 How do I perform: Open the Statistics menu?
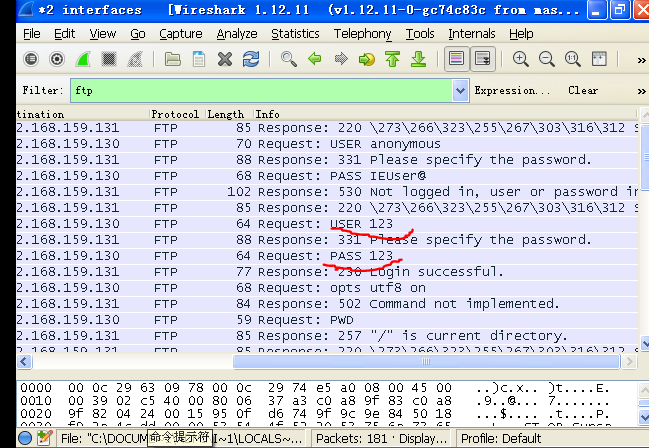click(x=295, y=34)
